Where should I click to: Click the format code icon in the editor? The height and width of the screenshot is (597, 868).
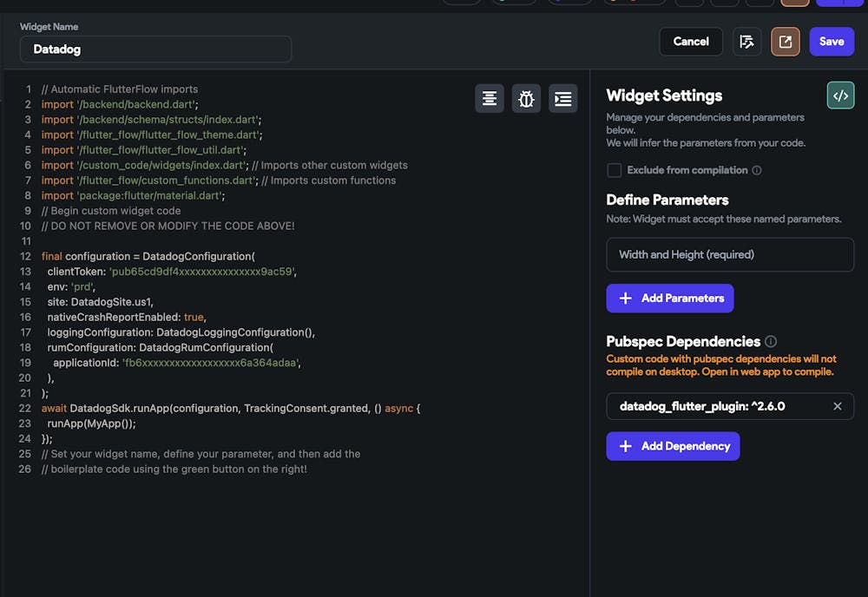[x=490, y=99]
